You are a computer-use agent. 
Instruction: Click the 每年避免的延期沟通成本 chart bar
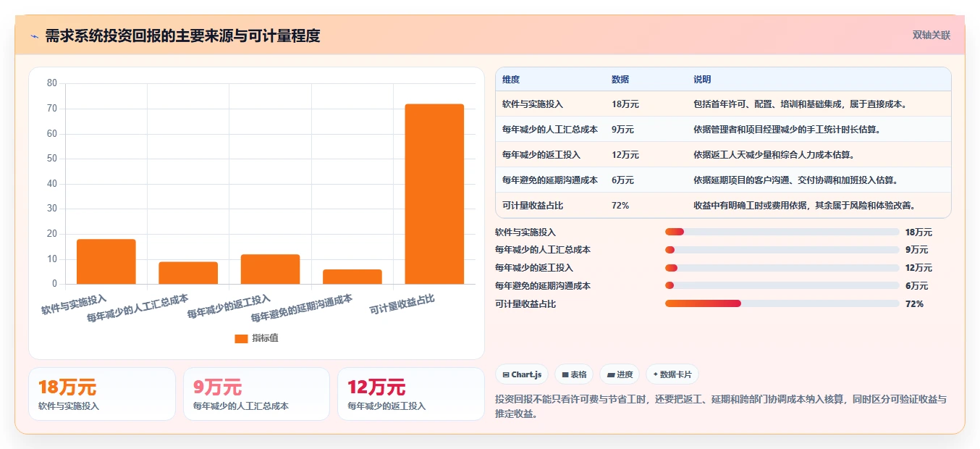352,277
